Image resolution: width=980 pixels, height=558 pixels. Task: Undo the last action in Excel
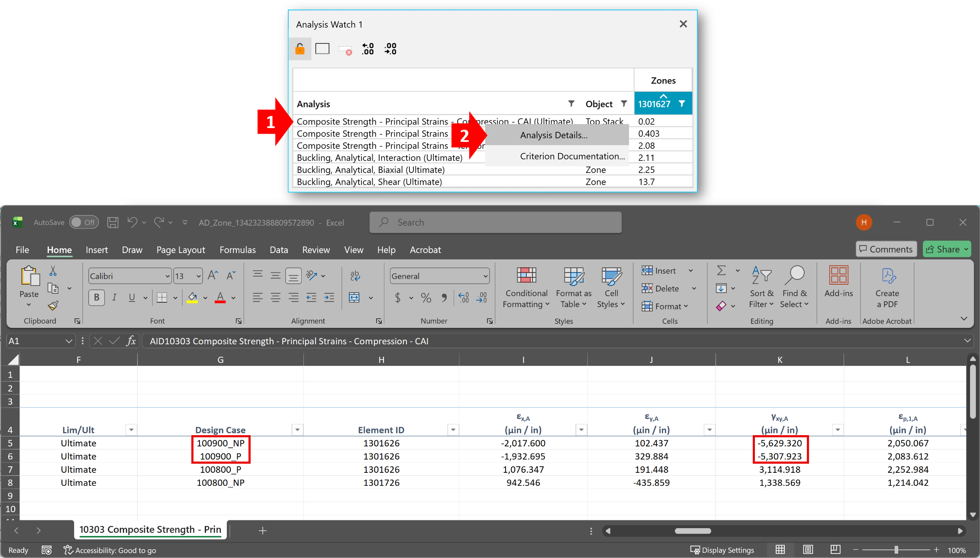coord(132,222)
